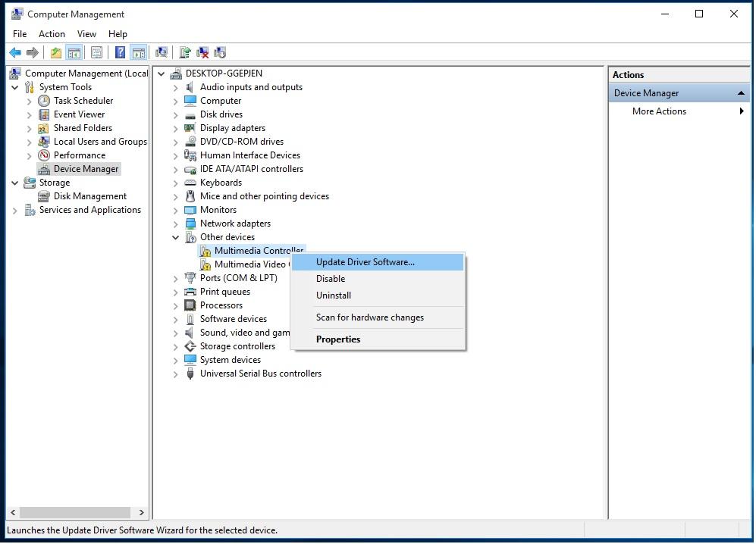Select Device Manager in the left tree
The width and height of the screenshot is (756, 544).
click(86, 169)
